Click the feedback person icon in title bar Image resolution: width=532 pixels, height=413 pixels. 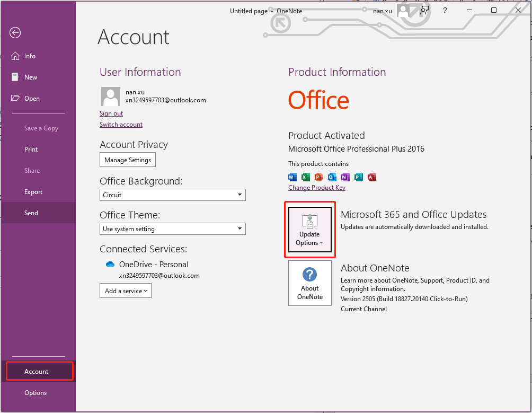pos(424,11)
